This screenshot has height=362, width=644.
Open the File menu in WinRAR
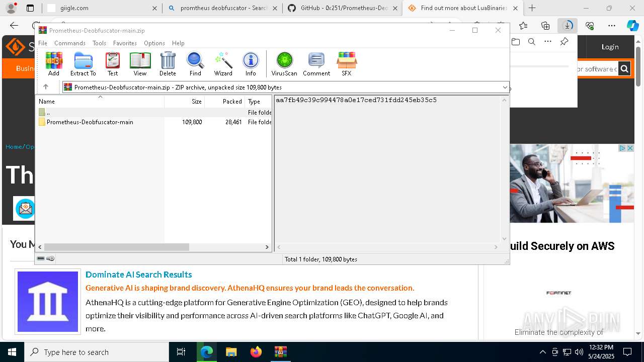point(43,43)
